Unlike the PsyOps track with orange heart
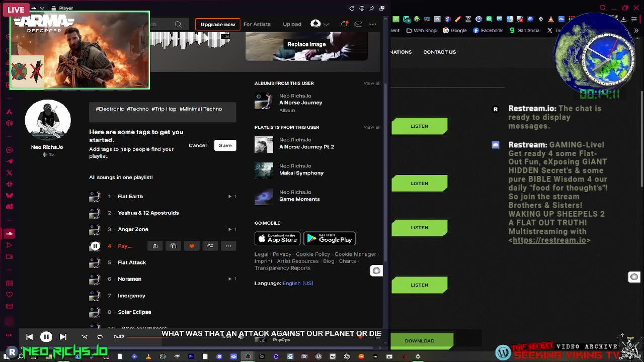The width and height of the screenshot is (644, 362). [x=192, y=246]
